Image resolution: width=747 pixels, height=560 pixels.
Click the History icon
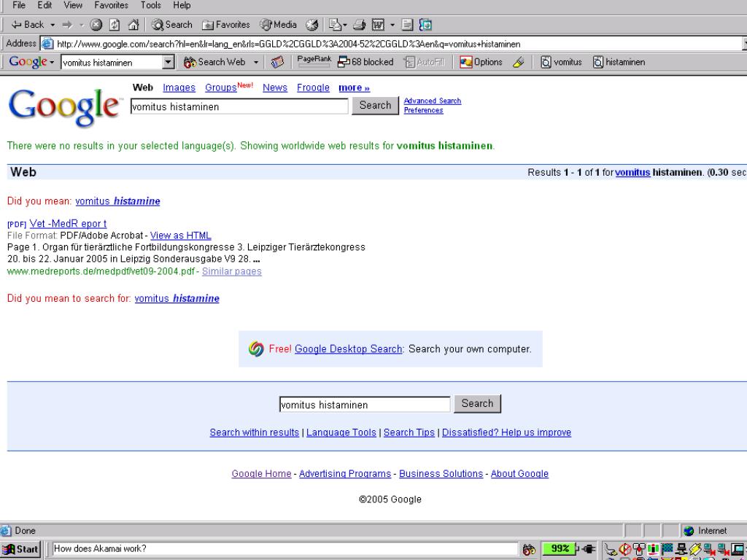[x=312, y=25]
